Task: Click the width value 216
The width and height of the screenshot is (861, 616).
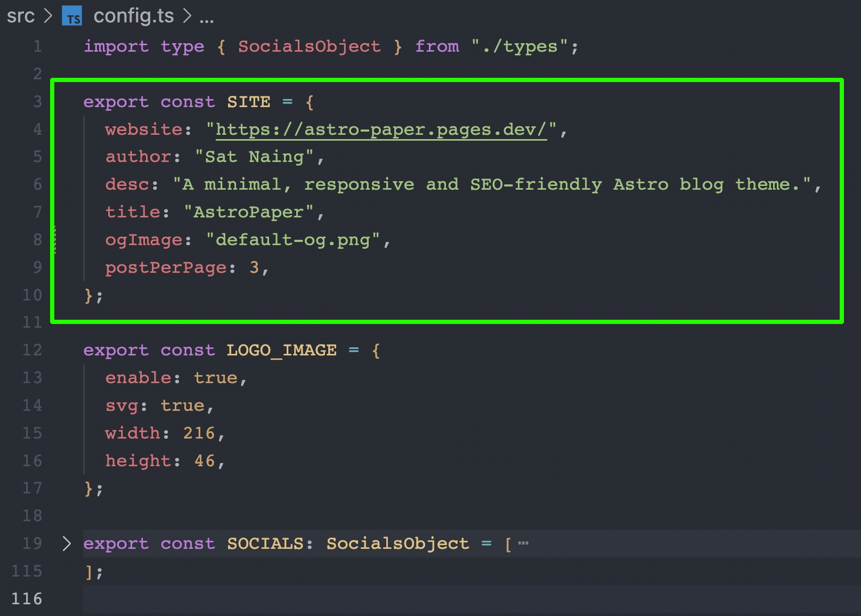Action: (x=199, y=433)
